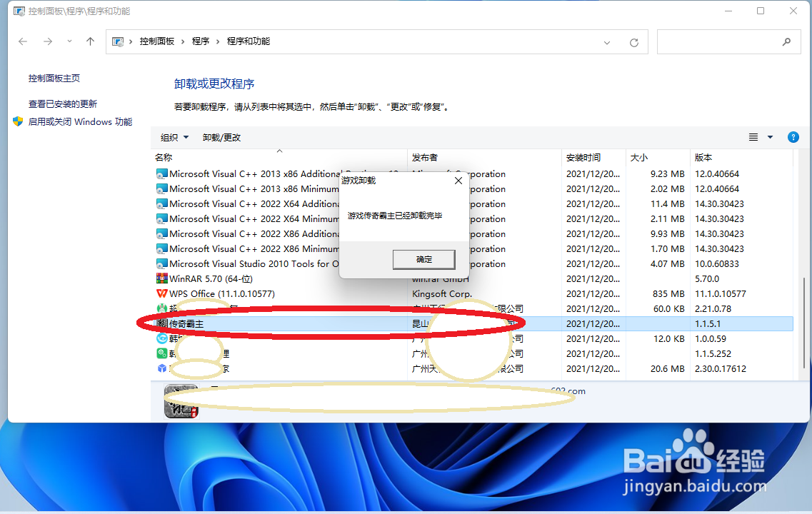Click the icon of version 2.21.0.78 row
The height and width of the screenshot is (514, 812).
161,308
